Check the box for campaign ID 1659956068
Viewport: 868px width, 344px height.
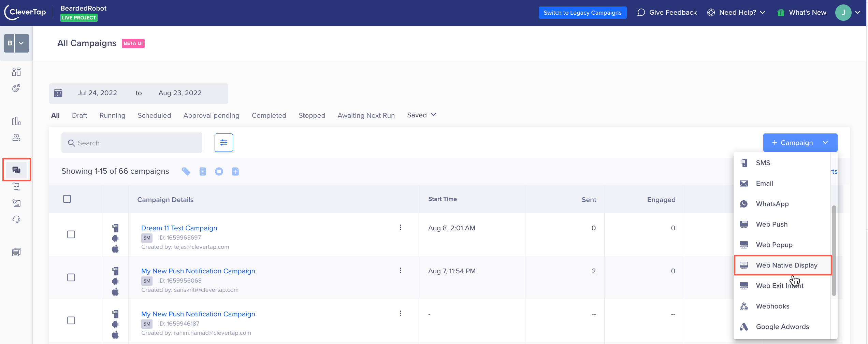(71, 277)
